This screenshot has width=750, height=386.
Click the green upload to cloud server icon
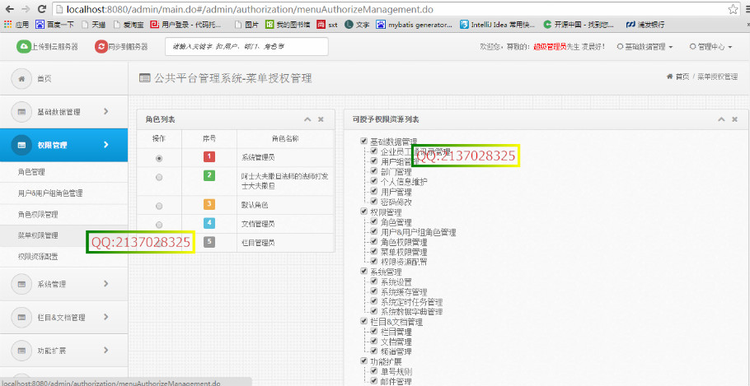[x=23, y=46]
